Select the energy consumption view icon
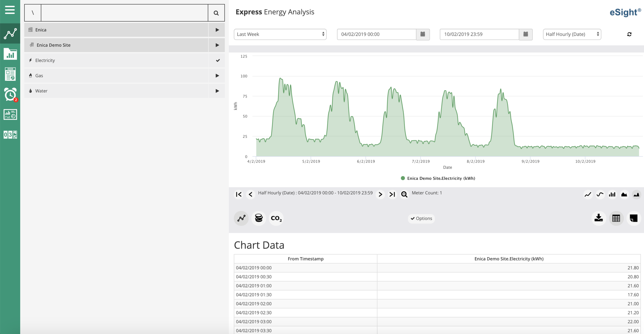The width and height of the screenshot is (644, 334). pos(241,218)
